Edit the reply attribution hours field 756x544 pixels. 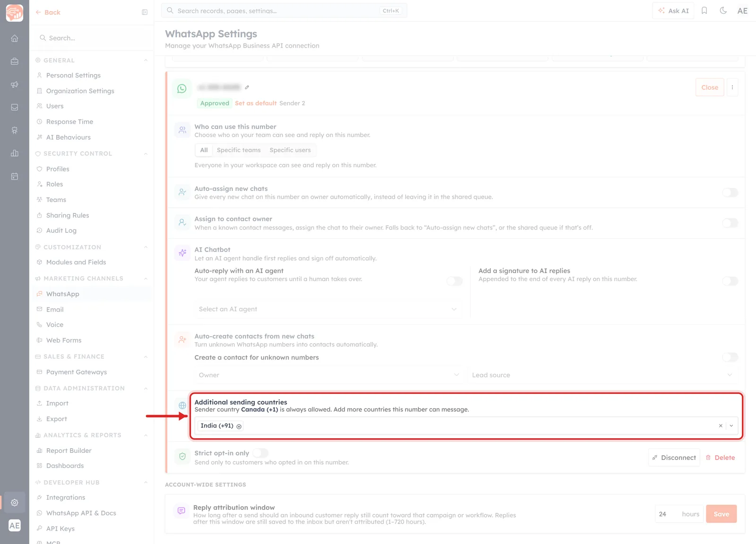pyautogui.click(x=679, y=514)
